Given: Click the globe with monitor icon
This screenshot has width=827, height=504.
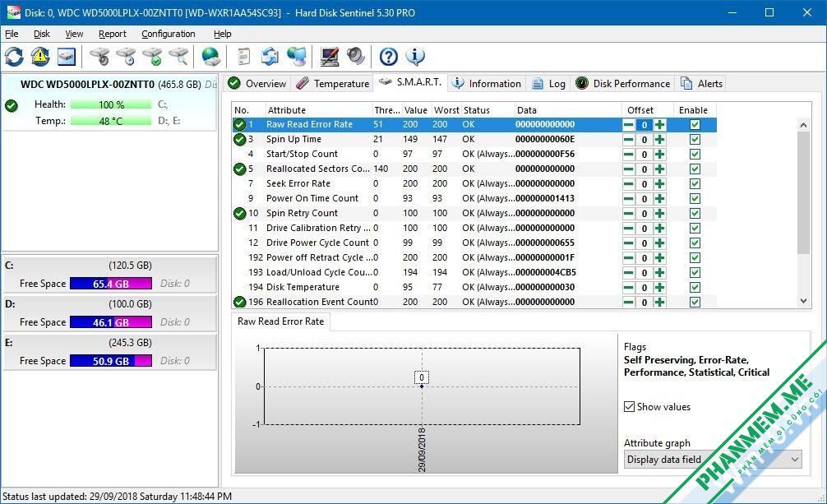Looking at the screenshot, I should pyautogui.click(x=297, y=57).
